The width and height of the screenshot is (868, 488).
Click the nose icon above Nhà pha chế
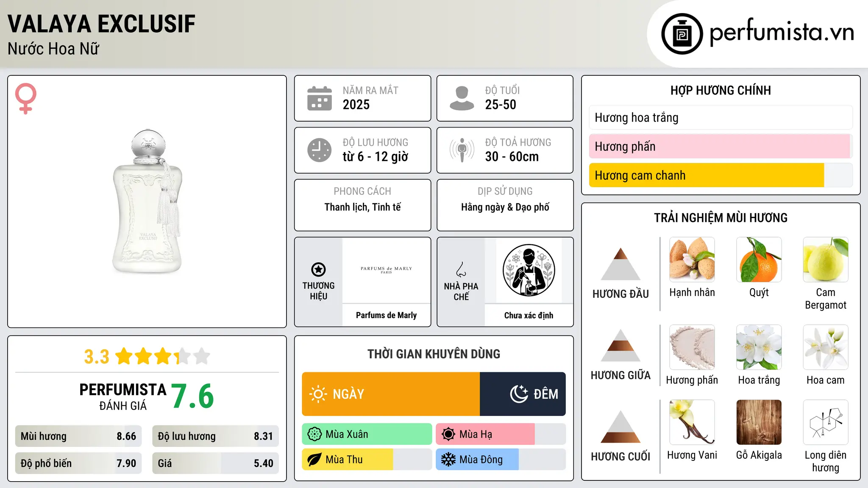point(461,269)
